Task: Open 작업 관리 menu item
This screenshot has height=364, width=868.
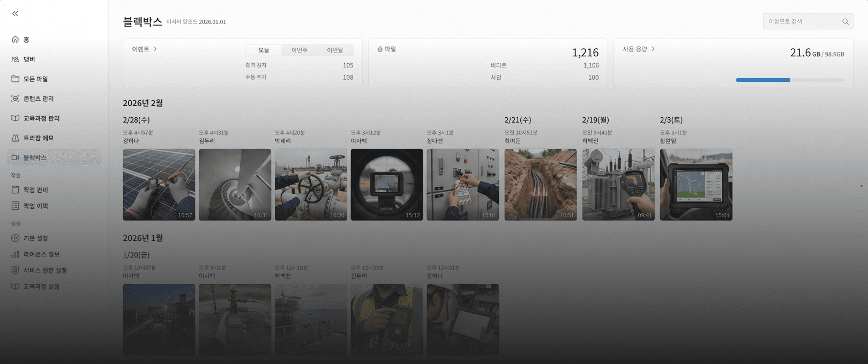Action: pos(54,190)
